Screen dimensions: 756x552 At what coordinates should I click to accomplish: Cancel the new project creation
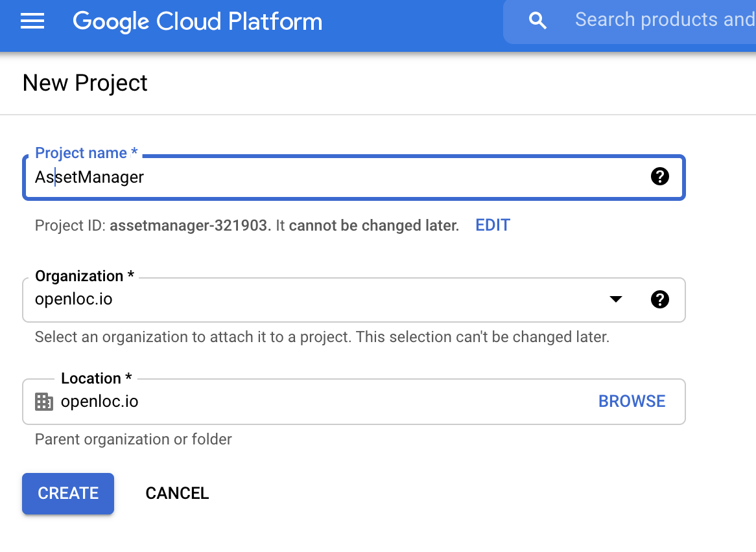[x=177, y=493]
